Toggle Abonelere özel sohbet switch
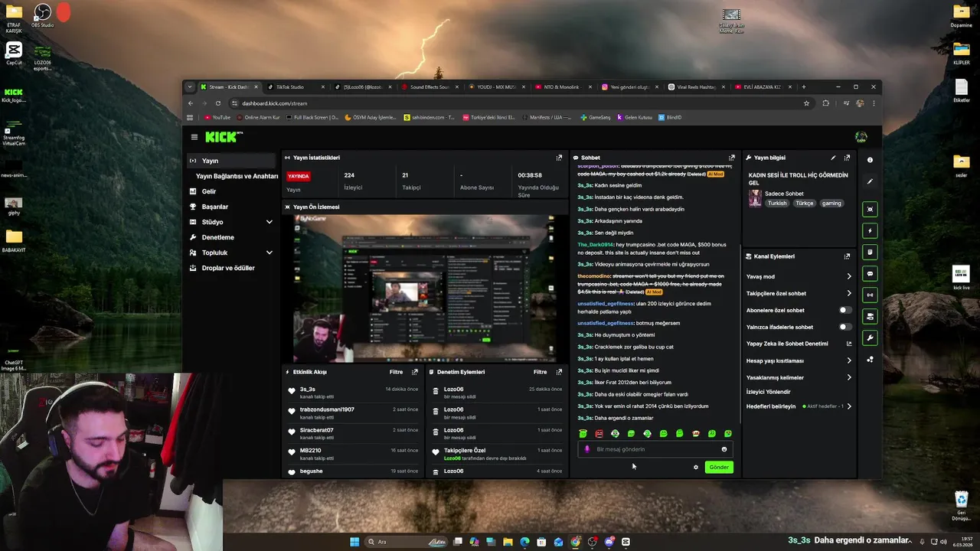 845,310
